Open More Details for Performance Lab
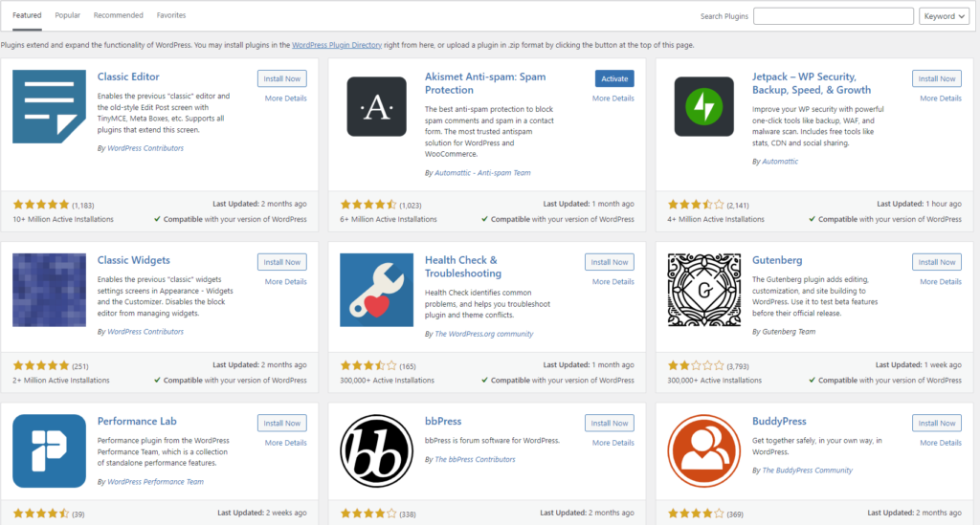Screen dimensions: 980x525 tap(285, 443)
